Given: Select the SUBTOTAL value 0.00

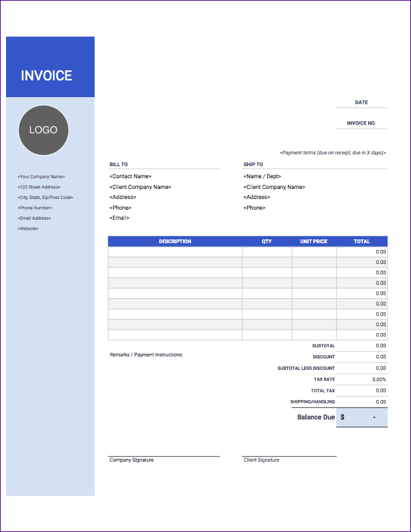Looking at the screenshot, I should click(x=381, y=345).
